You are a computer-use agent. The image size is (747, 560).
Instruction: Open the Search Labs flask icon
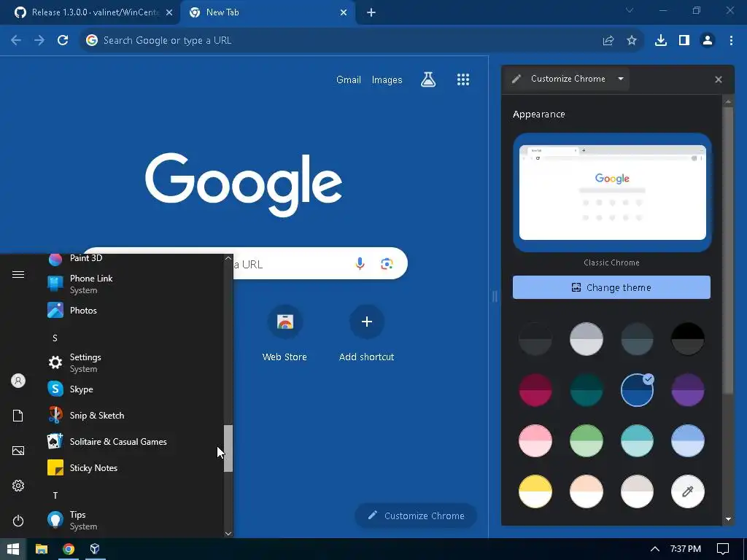(x=428, y=79)
